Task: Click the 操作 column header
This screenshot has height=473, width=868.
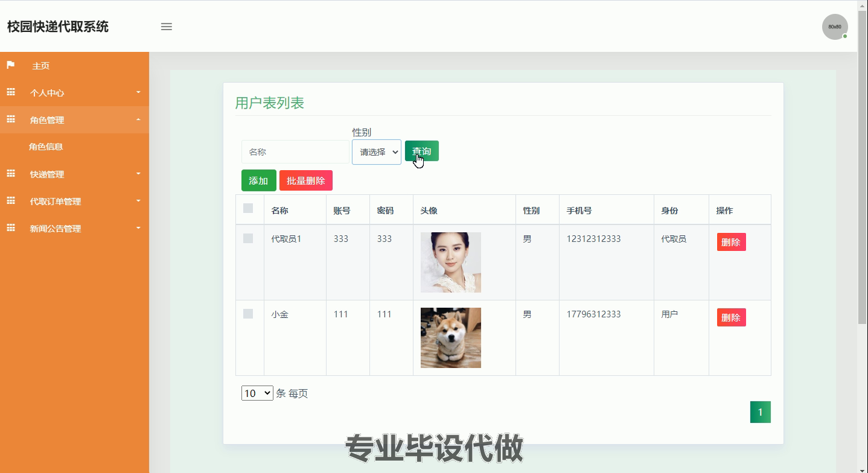Action: click(724, 211)
